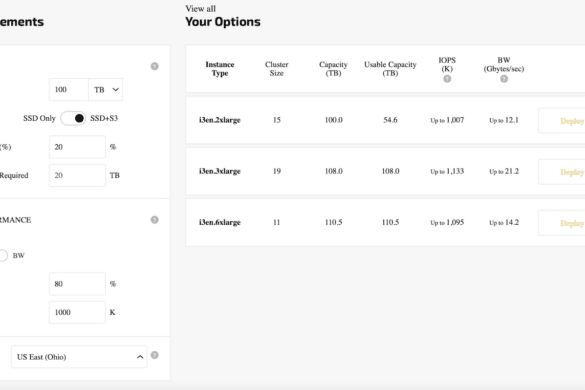Expand the US East (Ohio) region dropdown

pos(79,357)
